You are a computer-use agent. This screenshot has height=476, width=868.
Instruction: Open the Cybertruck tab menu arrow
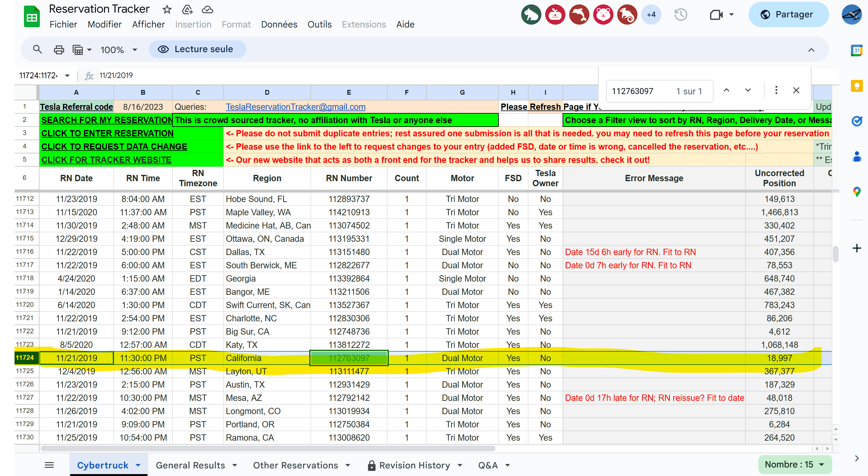pos(138,465)
